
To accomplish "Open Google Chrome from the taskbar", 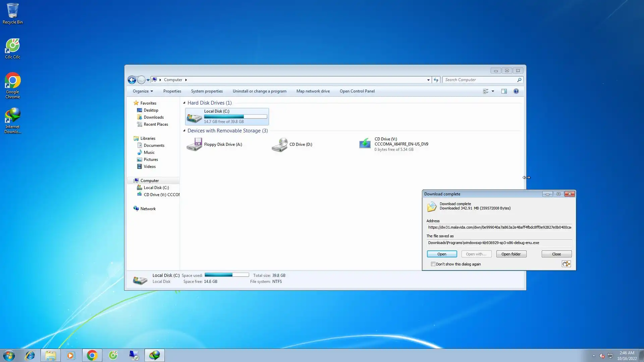I will coord(92,355).
